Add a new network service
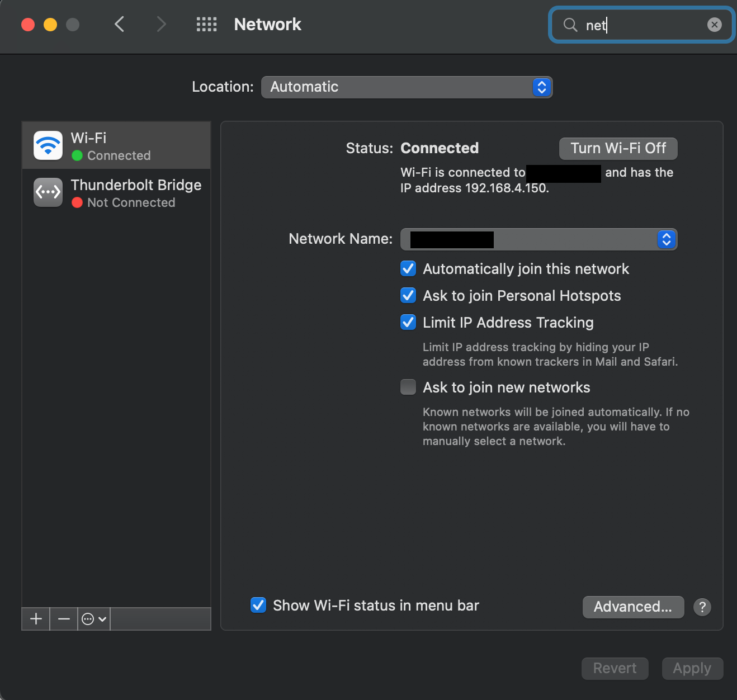 (x=36, y=619)
